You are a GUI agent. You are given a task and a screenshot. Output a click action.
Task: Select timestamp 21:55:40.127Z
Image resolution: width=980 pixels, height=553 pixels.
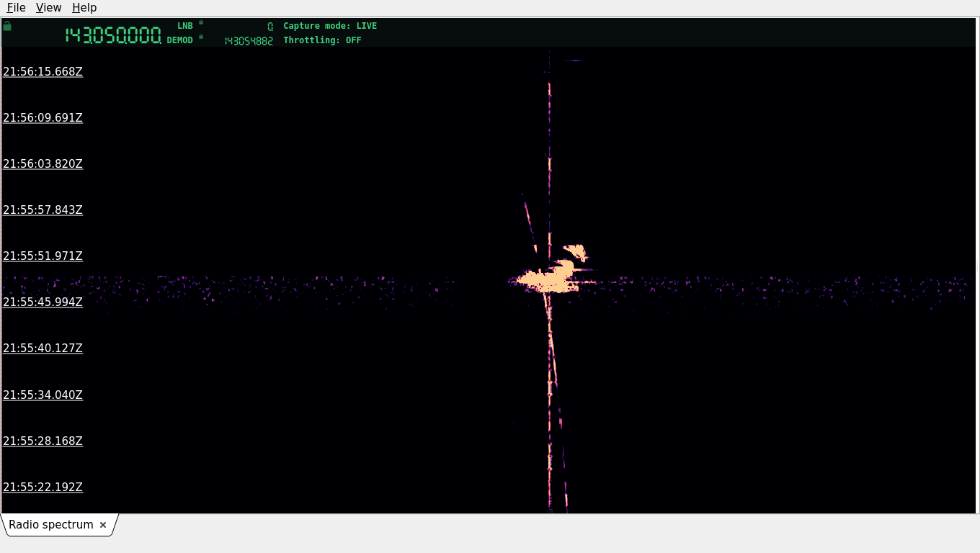click(x=43, y=348)
